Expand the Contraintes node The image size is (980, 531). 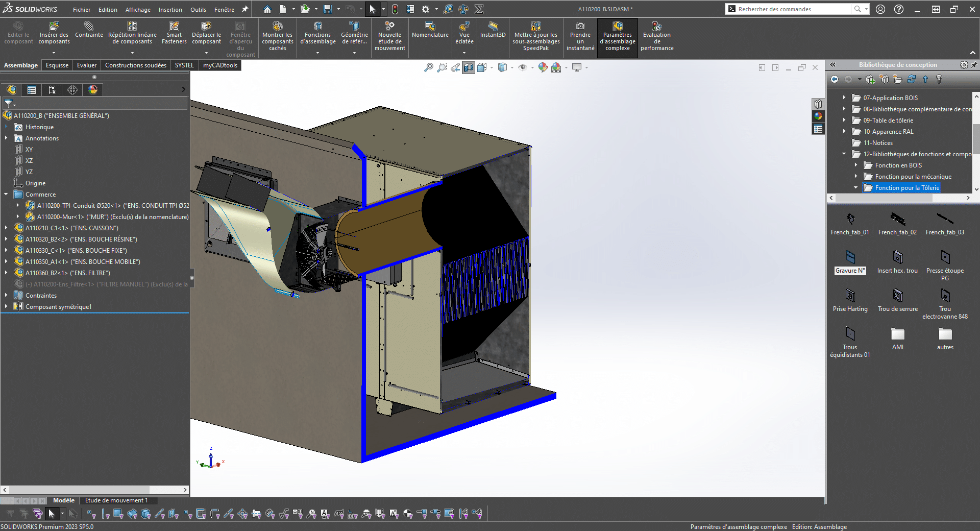(x=6, y=295)
